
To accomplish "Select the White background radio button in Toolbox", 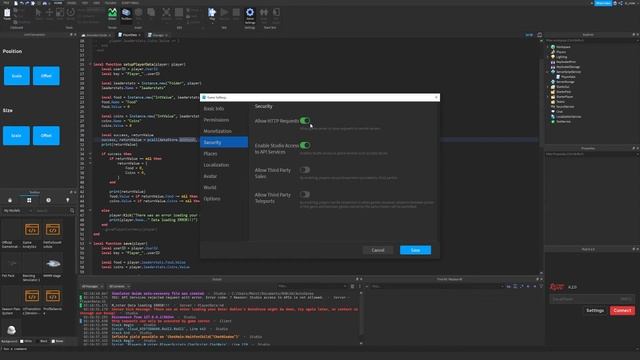I will [22, 341].
